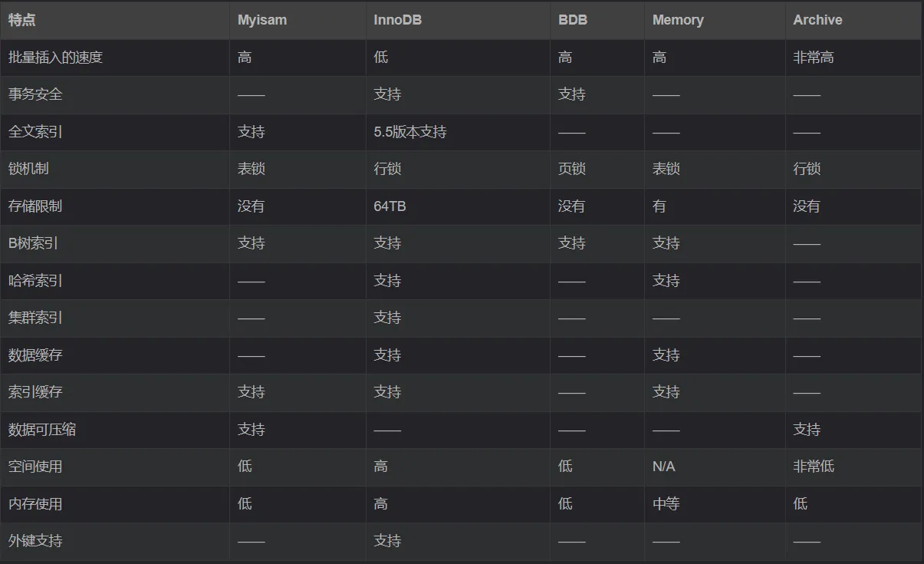This screenshot has height=564, width=924.
Task: Click the Myisam column header
Action: point(262,20)
